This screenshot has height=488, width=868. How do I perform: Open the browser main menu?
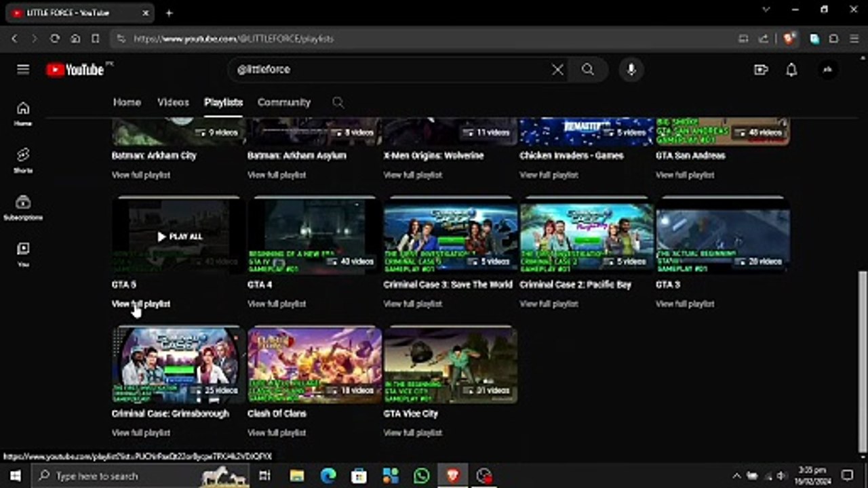(853, 39)
